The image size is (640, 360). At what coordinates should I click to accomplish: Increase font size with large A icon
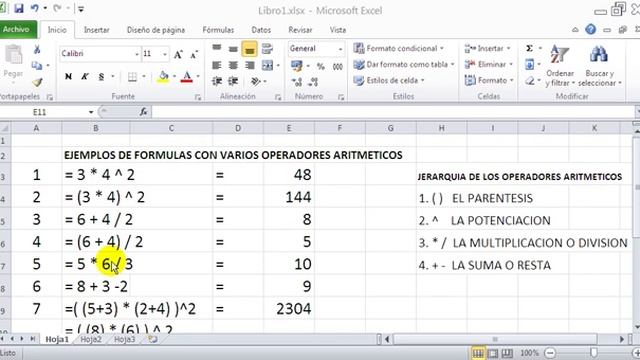[x=178, y=54]
